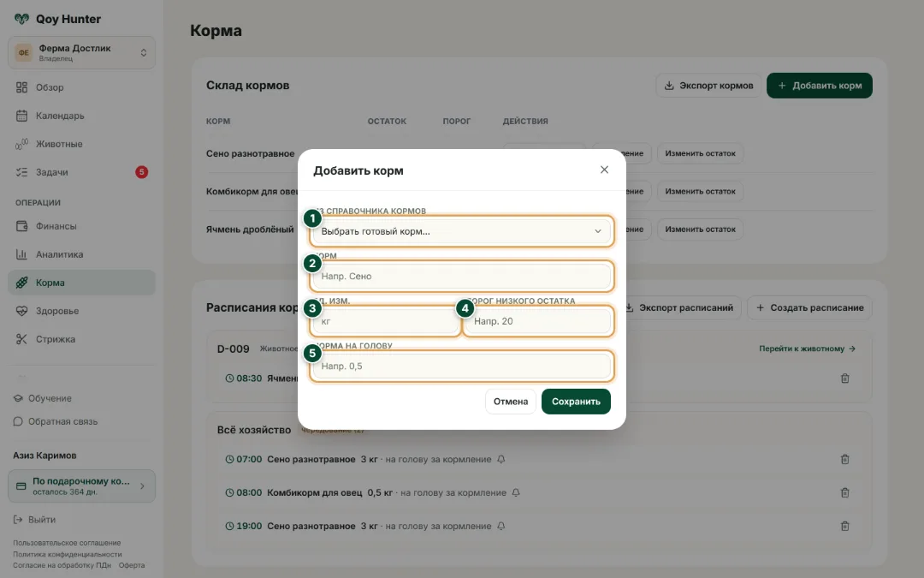Click the per-head norm field Напр. 0,5
The image size is (924, 578).
(461, 366)
